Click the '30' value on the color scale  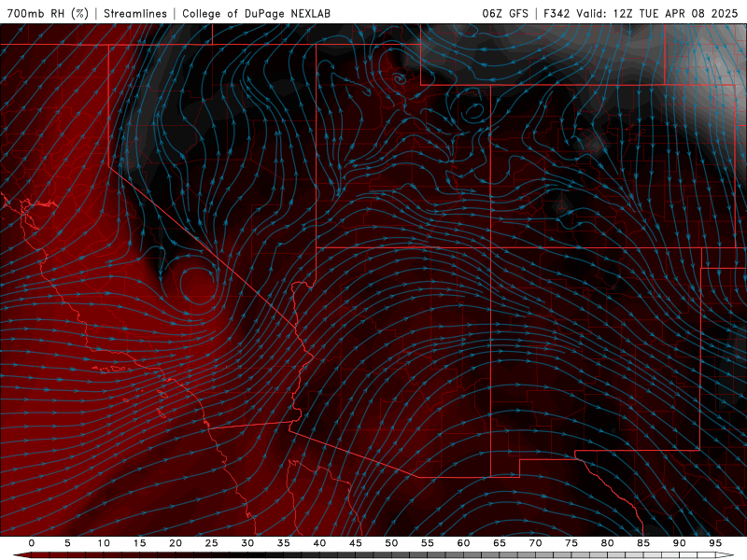coord(247,543)
